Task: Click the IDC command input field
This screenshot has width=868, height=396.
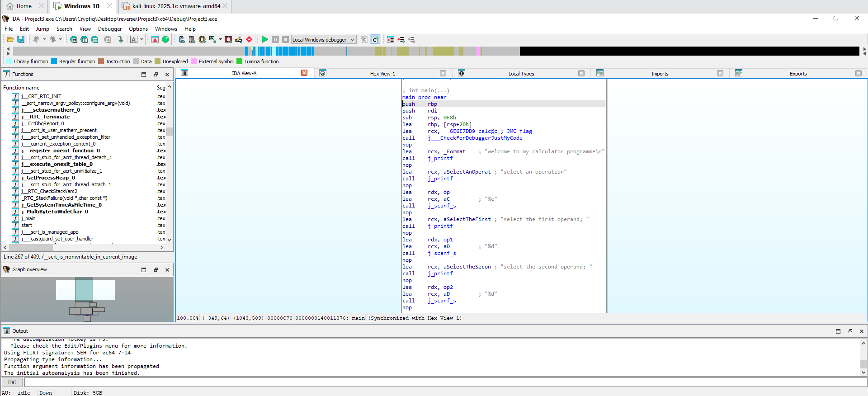Action: pyautogui.click(x=445, y=382)
